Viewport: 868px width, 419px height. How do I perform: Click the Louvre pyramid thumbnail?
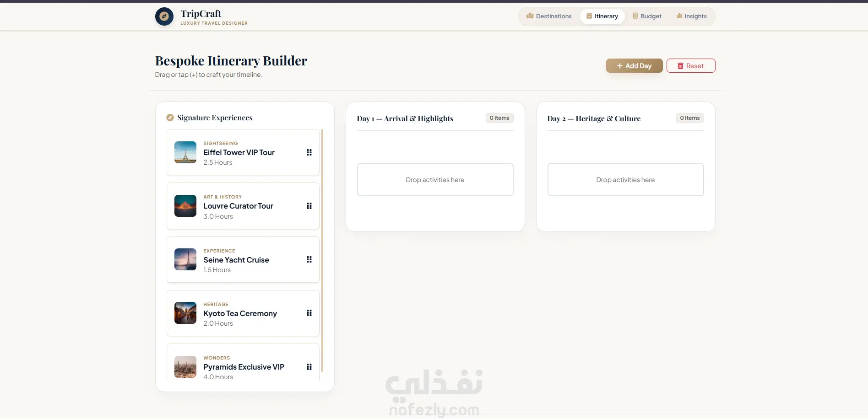(x=185, y=206)
